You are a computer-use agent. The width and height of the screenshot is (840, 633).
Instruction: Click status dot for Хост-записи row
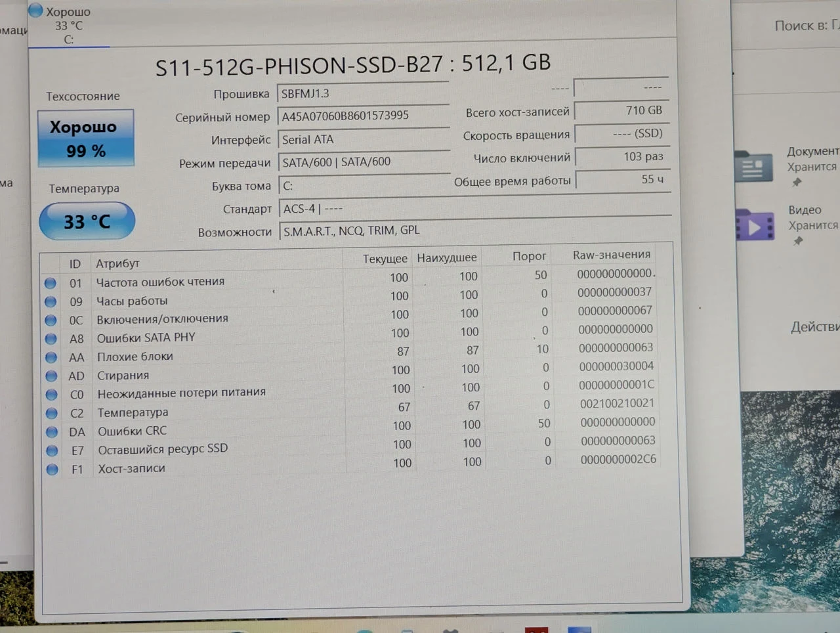click(x=52, y=469)
